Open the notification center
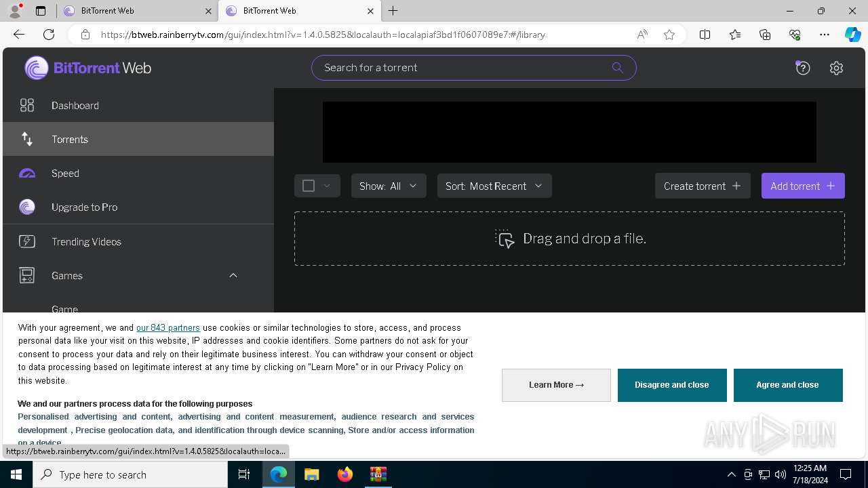Screen dimensions: 868x488 point(846,474)
